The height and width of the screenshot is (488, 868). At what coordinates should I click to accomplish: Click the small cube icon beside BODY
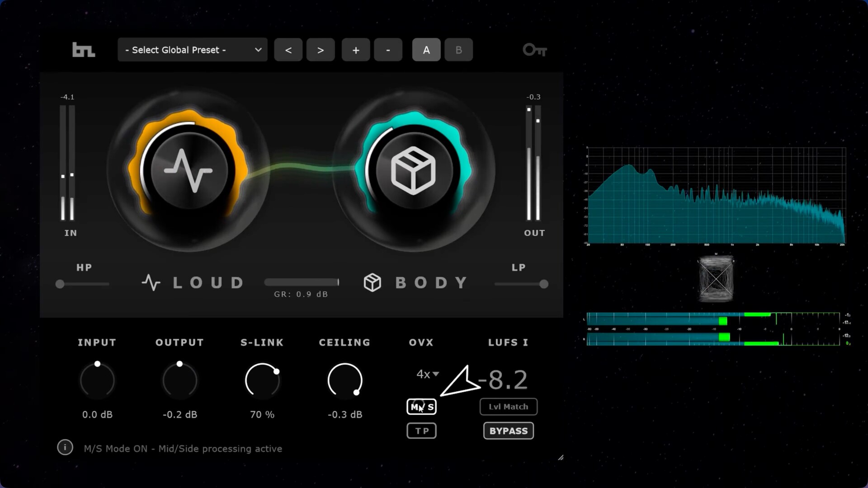pos(373,283)
